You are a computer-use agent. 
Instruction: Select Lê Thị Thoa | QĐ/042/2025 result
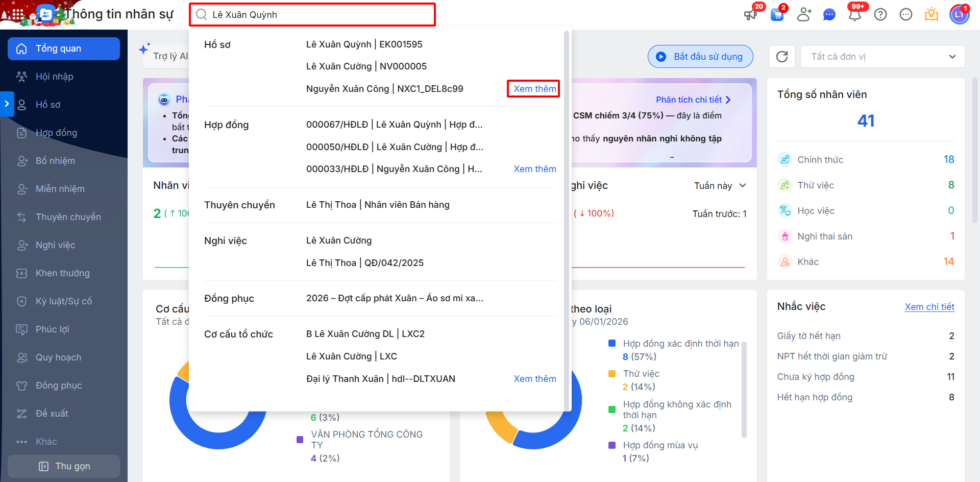[x=365, y=263]
